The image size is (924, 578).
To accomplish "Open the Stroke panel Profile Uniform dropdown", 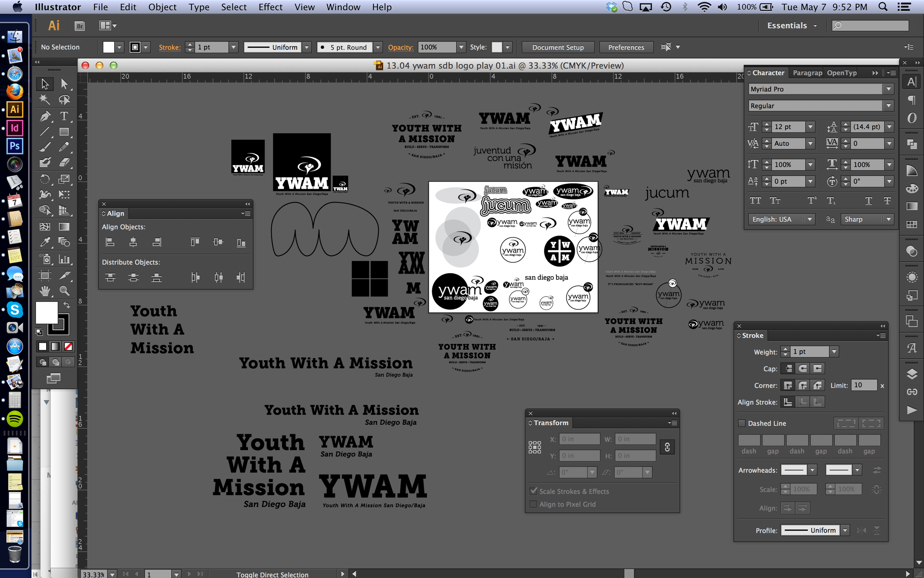I will [x=845, y=530].
